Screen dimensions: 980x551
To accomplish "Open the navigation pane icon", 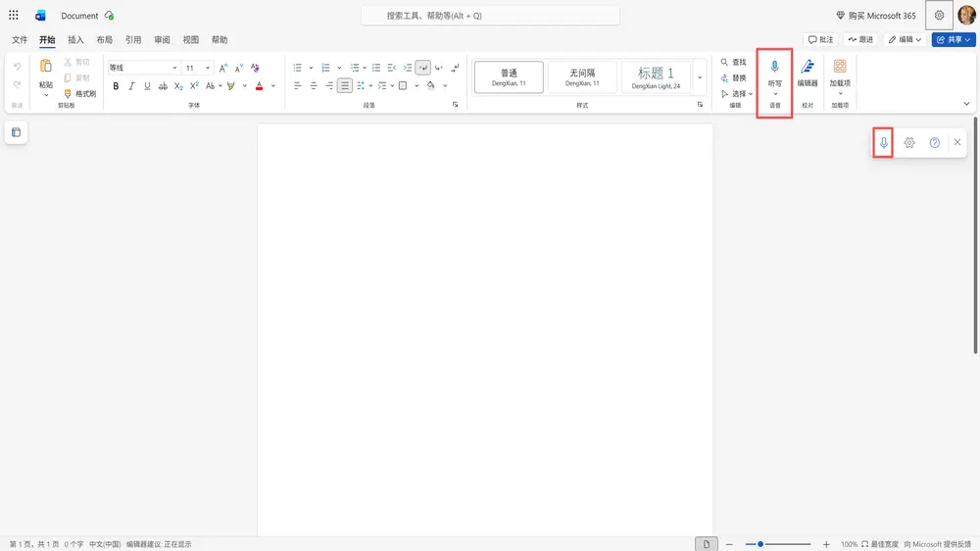I will coord(17,132).
